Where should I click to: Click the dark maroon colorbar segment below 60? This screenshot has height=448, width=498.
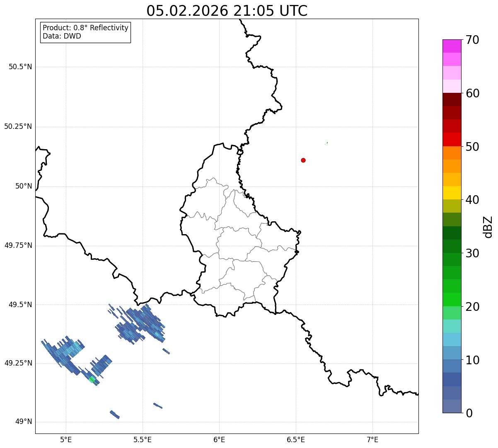(x=452, y=99)
